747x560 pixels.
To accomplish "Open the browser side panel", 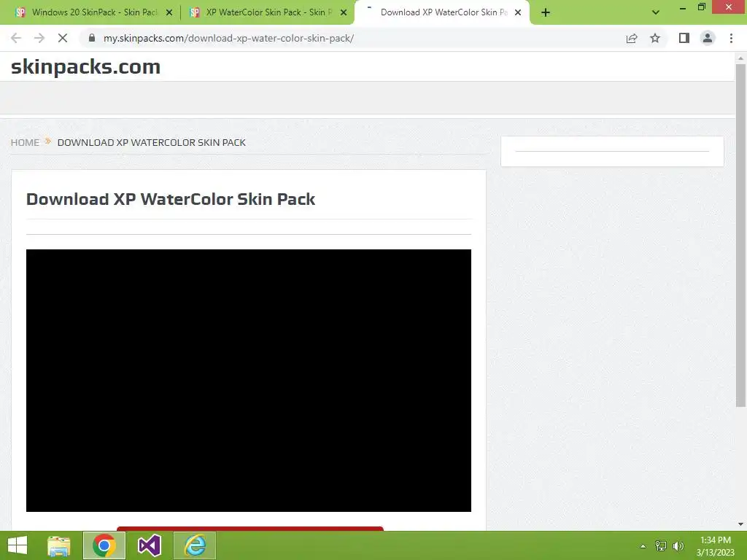I will point(684,38).
